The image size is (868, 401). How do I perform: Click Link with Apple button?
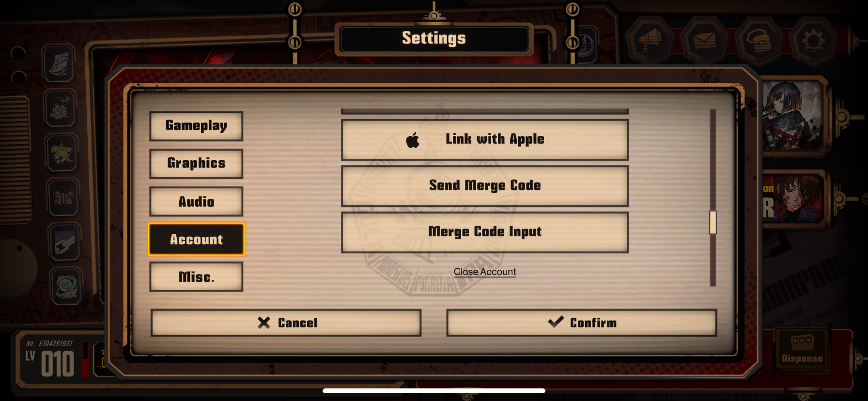(485, 139)
